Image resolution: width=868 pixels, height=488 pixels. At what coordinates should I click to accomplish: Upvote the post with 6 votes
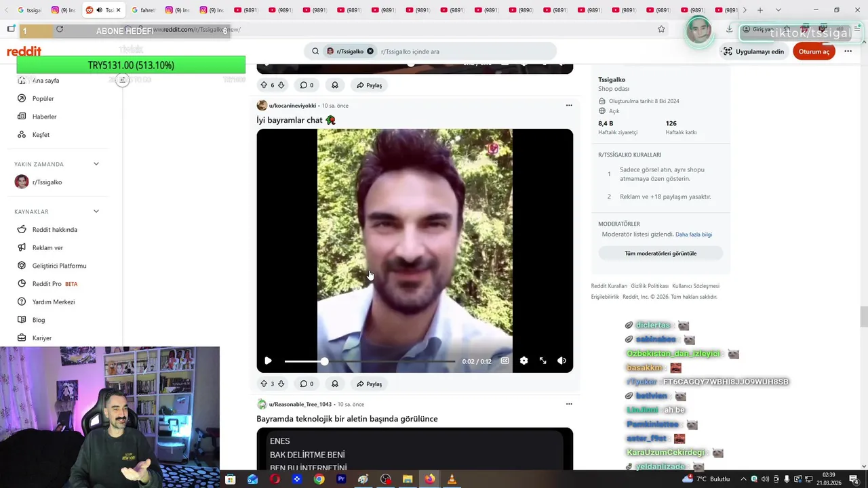(x=264, y=85)
